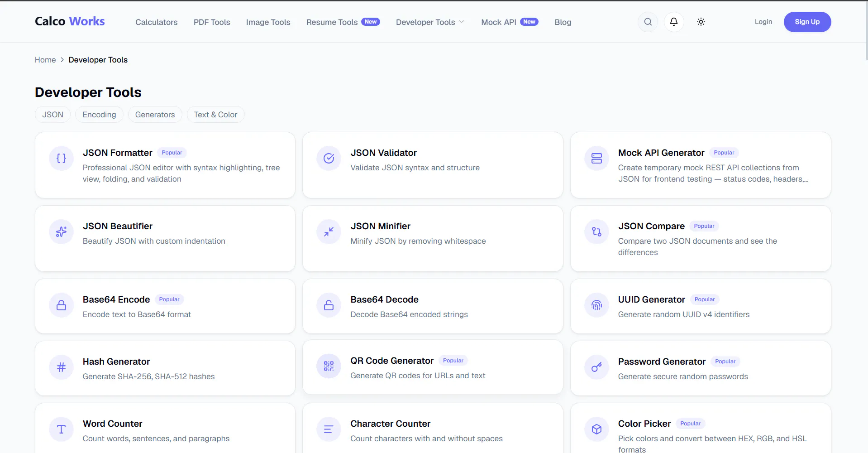The height and width of the screenshot is (453, 868).
Task: Go to Image Tools in navigation
Action: [x=268, y=22]
